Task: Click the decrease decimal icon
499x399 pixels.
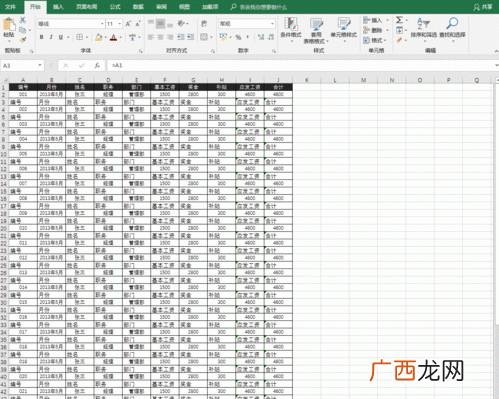Action: [x=271, y=37]
